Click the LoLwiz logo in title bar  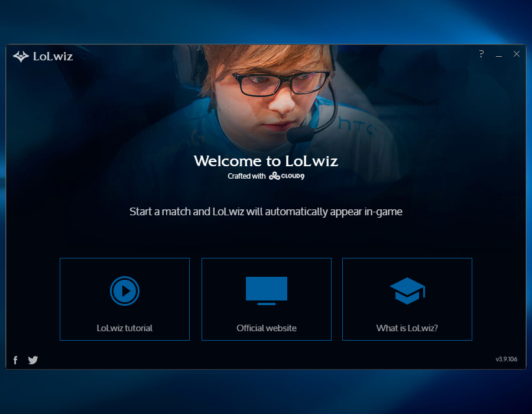click(x=43, y=56)
